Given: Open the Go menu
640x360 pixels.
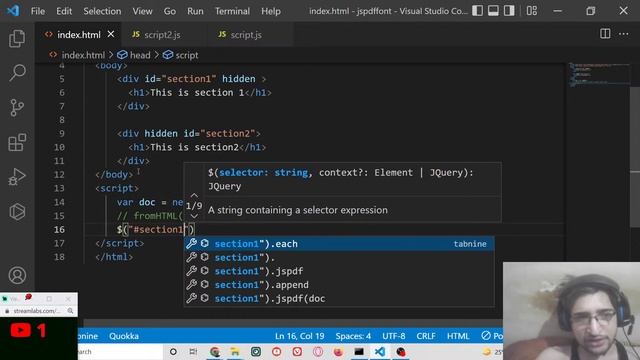Looking at the screenshot, I should pyautogui.click(x=169, y=11).
